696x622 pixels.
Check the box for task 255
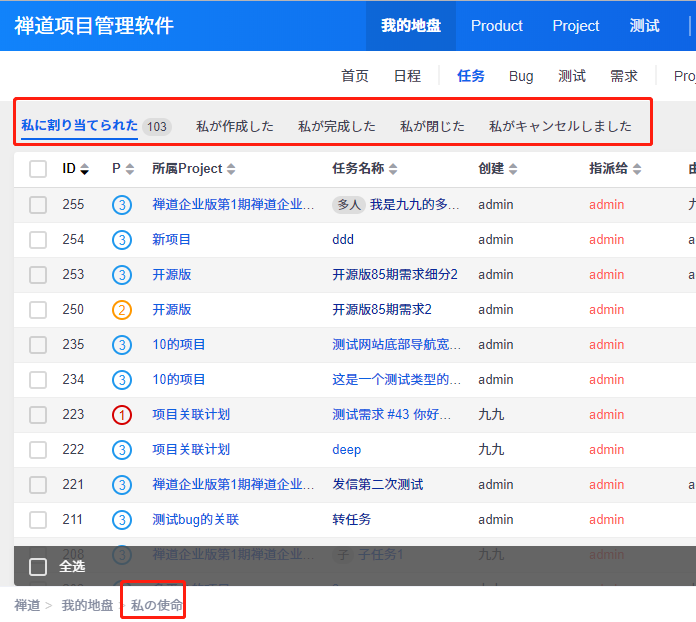pyautogui.click(x=38, y=204)
